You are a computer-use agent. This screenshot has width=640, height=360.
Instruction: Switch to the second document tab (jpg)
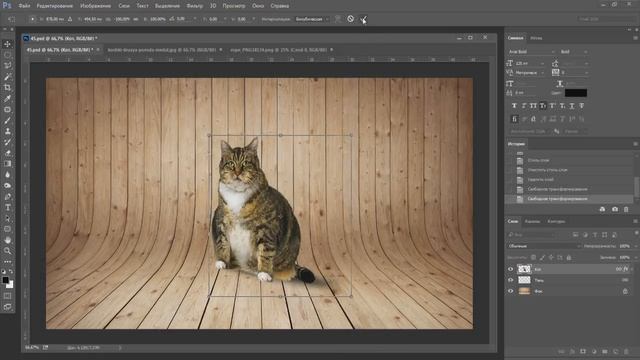pos(162,50)
